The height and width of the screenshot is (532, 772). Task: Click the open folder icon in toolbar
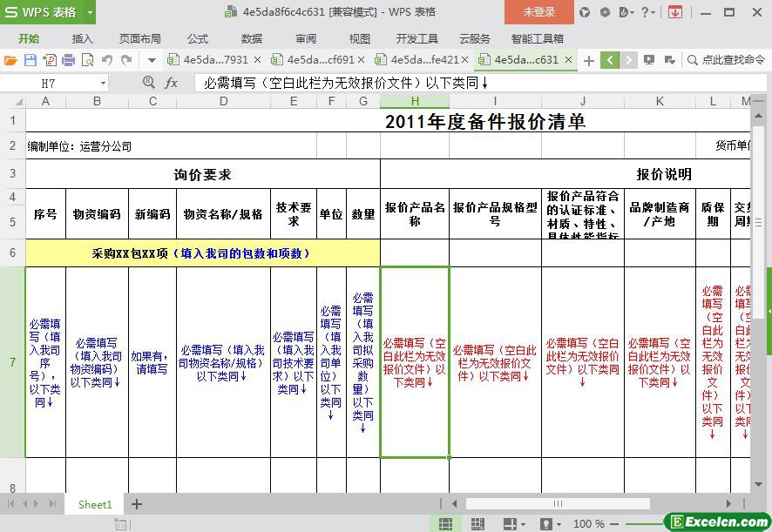(10, 60)
